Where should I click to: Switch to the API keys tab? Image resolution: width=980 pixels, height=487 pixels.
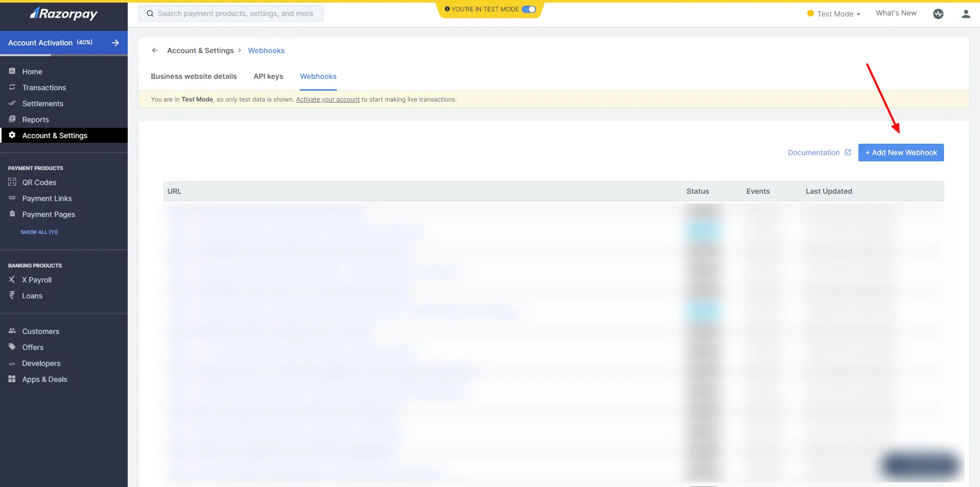pos(268,76)
